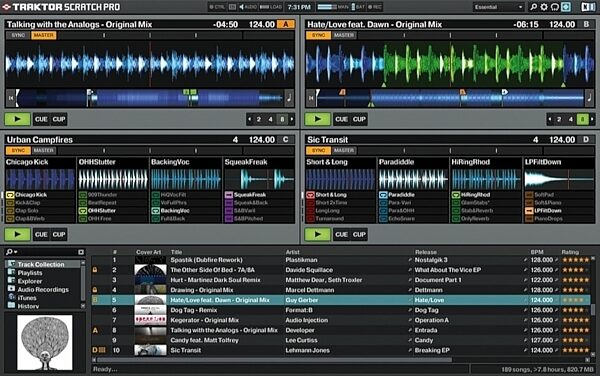The height and width of the screenshot is (376, 600).
Task: Toggle MASTER on Deck A
Action: coord(44,35)
